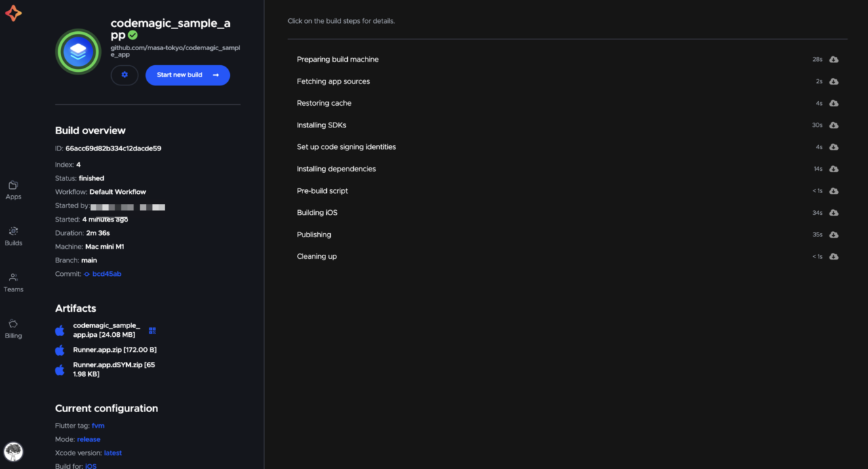Download log for Installing dependencies
Screen dimensions: 868x469
click(x=834, y=169)
